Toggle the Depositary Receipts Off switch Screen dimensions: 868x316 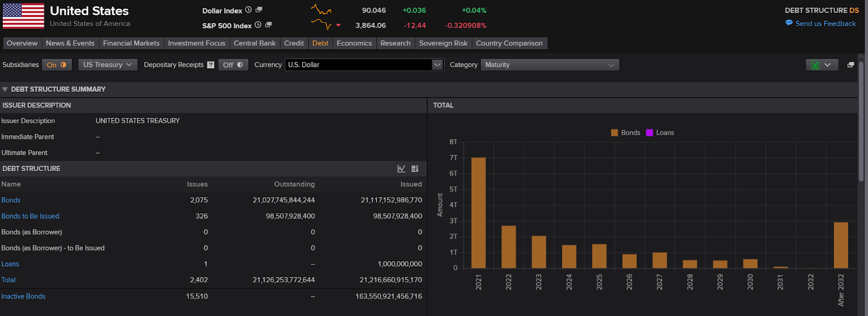(x=233, y=65)
